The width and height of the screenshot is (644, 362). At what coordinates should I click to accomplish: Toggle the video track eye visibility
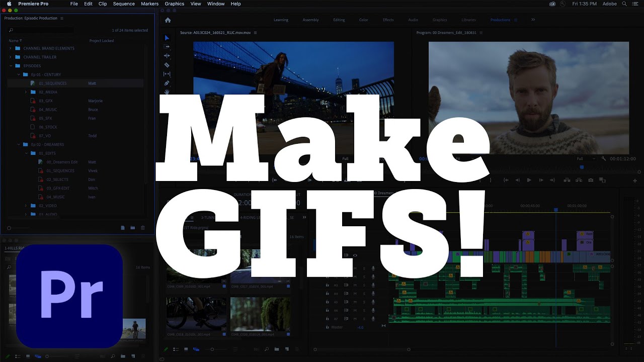pyautogui.click(x=355, y=255)
